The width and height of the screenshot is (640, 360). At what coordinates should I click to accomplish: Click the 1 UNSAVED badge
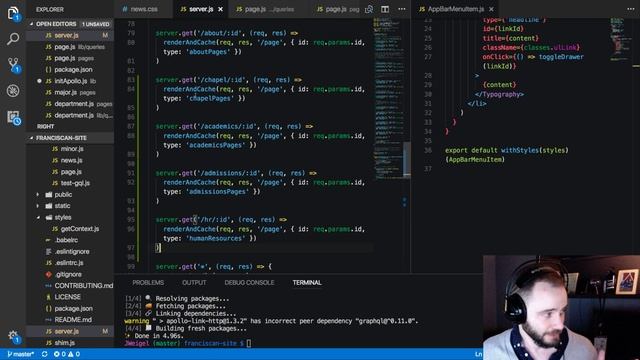point(96,24)
